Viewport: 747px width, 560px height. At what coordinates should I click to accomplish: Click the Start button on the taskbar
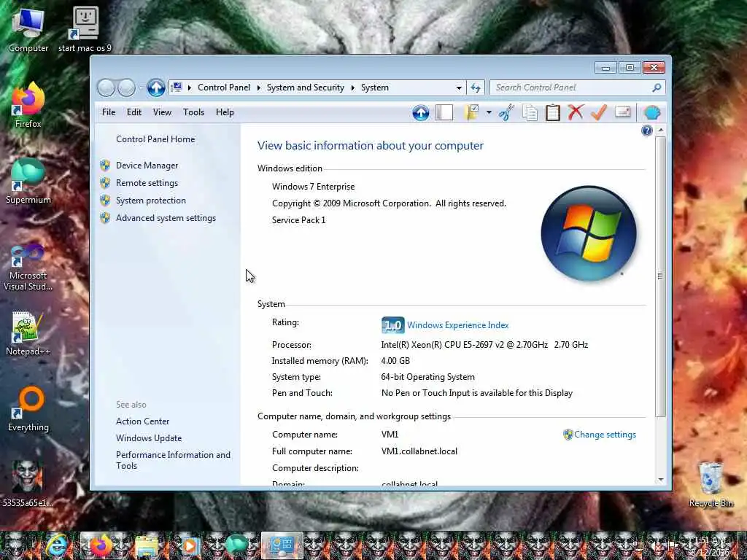coord(15,545)
